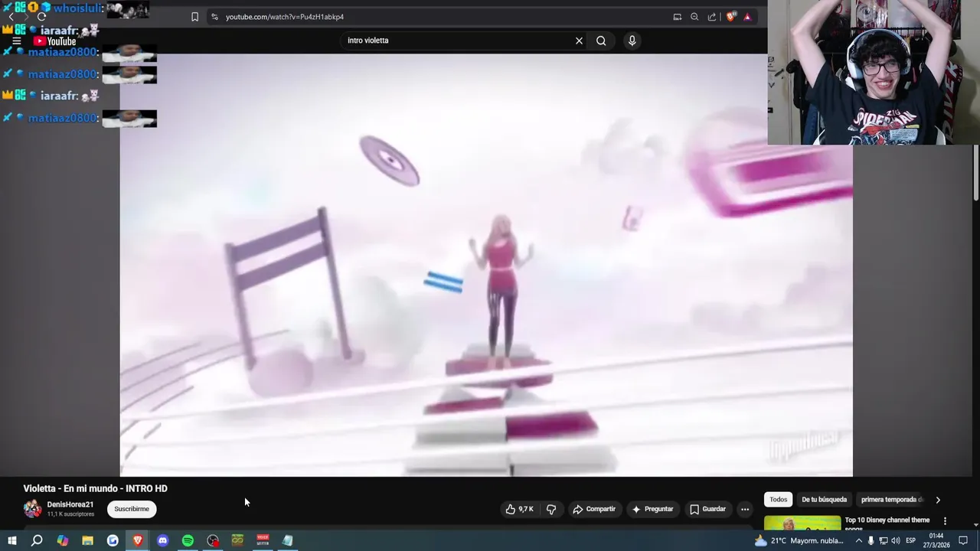Screen dimensions: 980x551
Task: Open Brave Rewards triangle icon
Action: 747,17
